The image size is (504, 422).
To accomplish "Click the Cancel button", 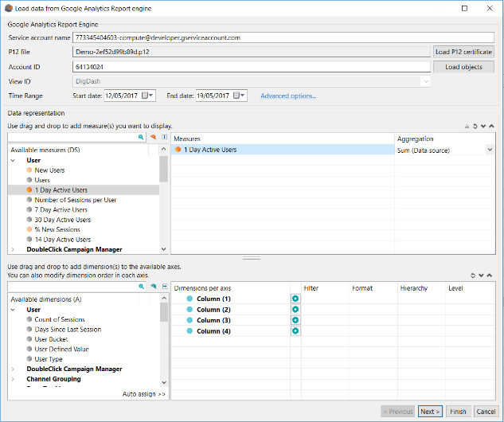I will pos(486,412).
